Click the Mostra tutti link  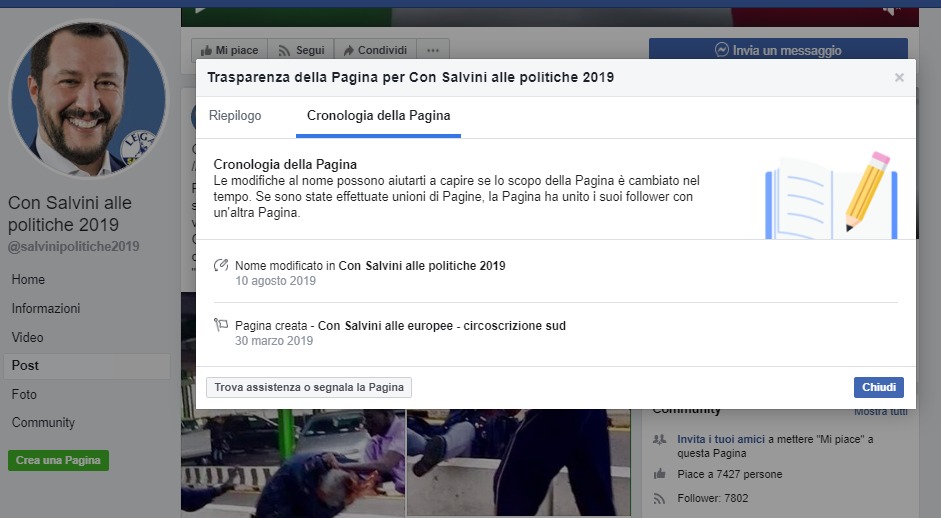(x=880, y=412)
